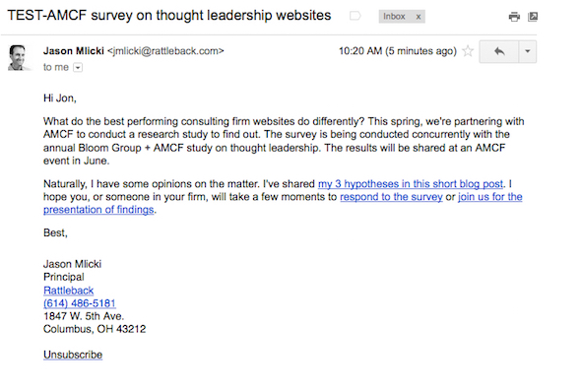Open email in new window icon

(533, 17)
